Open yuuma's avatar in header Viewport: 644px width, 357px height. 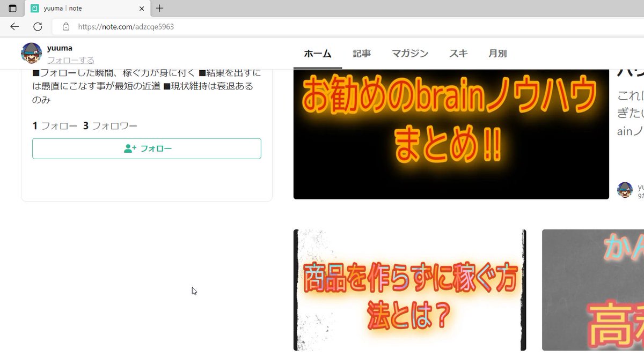tap(31, 53)
